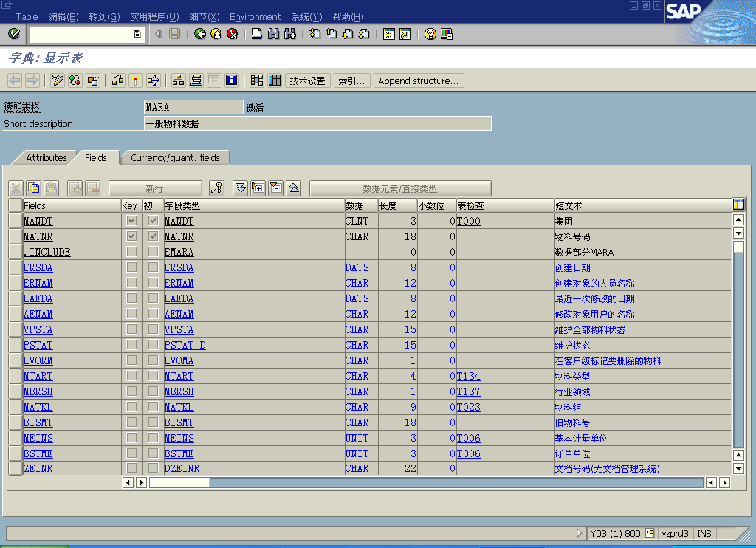This screenshot has width=756, height=548.
Task: Click the Expand All Includes plus icon
Action: tap(258, 188)
